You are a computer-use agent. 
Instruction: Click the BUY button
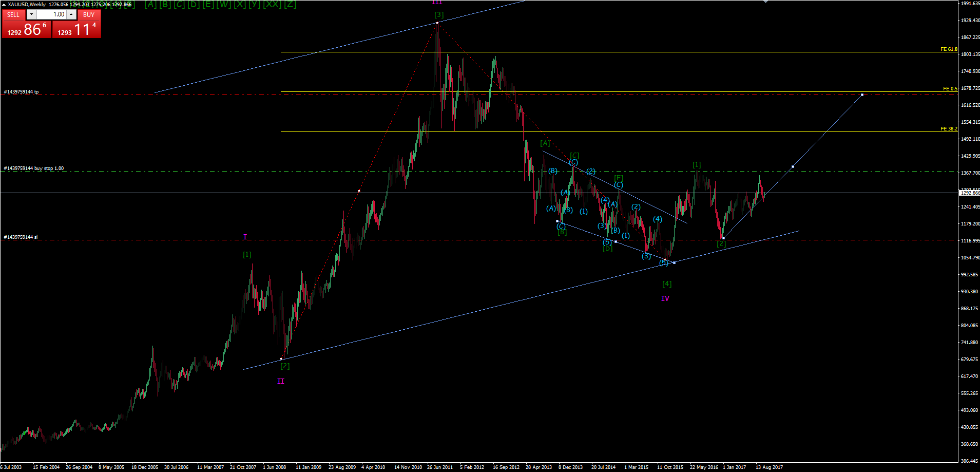pos(89,14)
